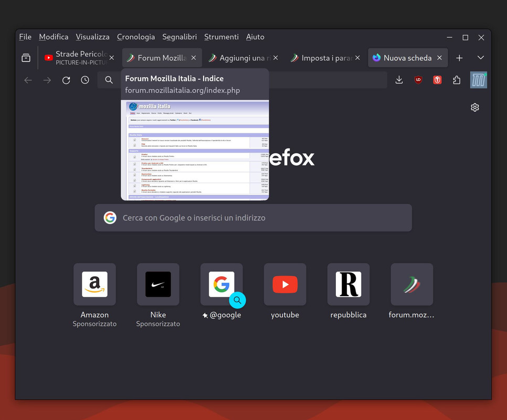The width and height of the screenshot is (507, 420).
Task: Click the magnifier icon in address bar
Action: [109, 80]
